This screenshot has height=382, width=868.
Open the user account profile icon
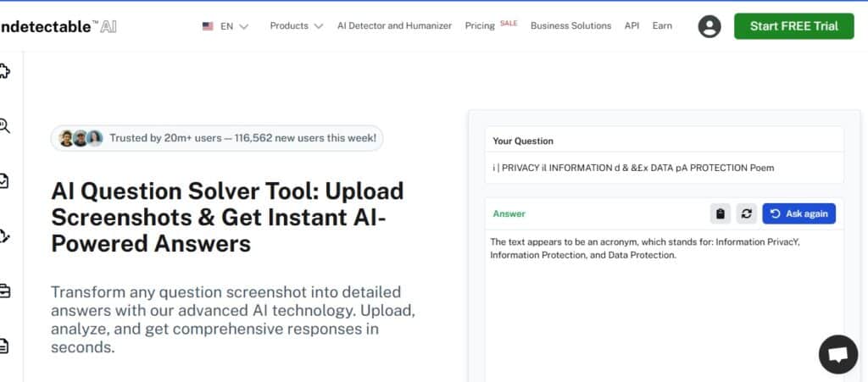(709, 26)
